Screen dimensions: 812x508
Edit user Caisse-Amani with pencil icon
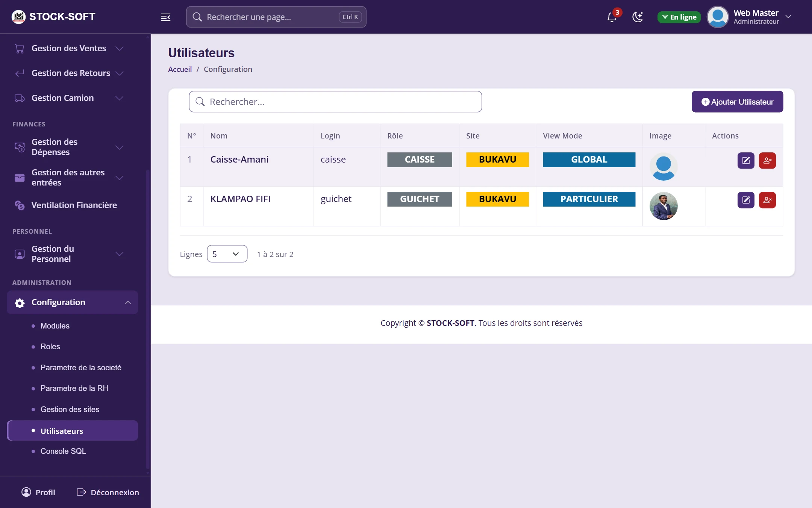point(746,161)
